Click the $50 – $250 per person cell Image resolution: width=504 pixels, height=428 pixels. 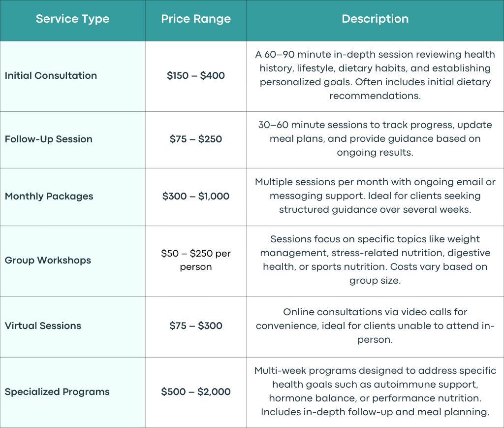(196, 260)
